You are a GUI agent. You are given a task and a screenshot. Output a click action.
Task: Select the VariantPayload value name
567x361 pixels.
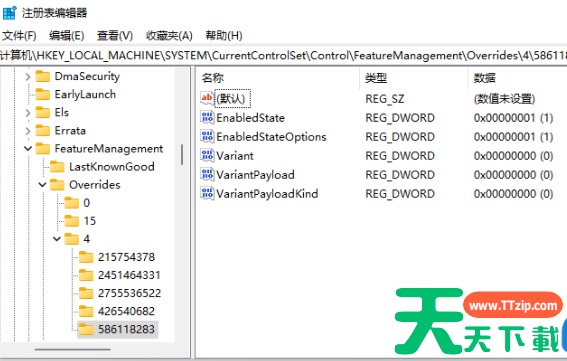pyautogui.click(x=255, y=175)
